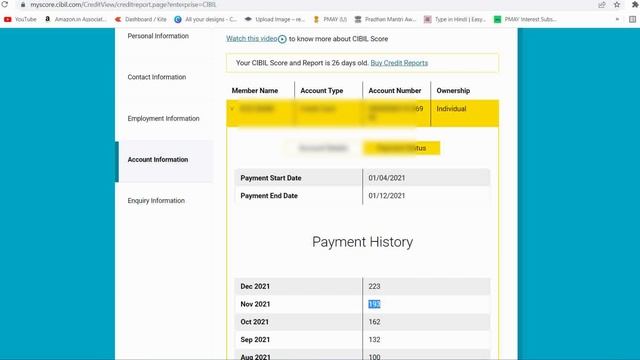Go to Enquiry Information section
The image size is (640, 360).
pos(156,201)
